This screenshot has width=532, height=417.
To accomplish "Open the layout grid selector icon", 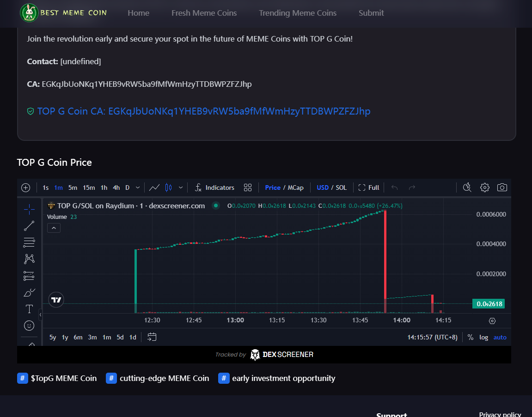I will click(x=248, y=187).
